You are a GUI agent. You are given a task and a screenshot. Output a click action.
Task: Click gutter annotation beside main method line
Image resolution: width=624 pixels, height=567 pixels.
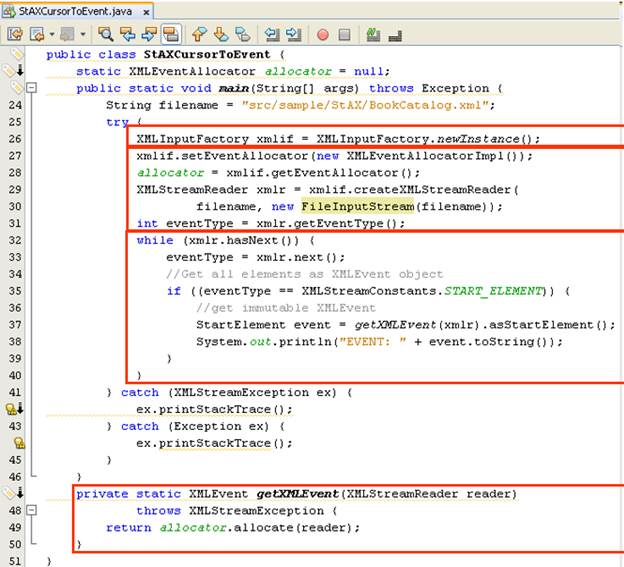[16, 87]
